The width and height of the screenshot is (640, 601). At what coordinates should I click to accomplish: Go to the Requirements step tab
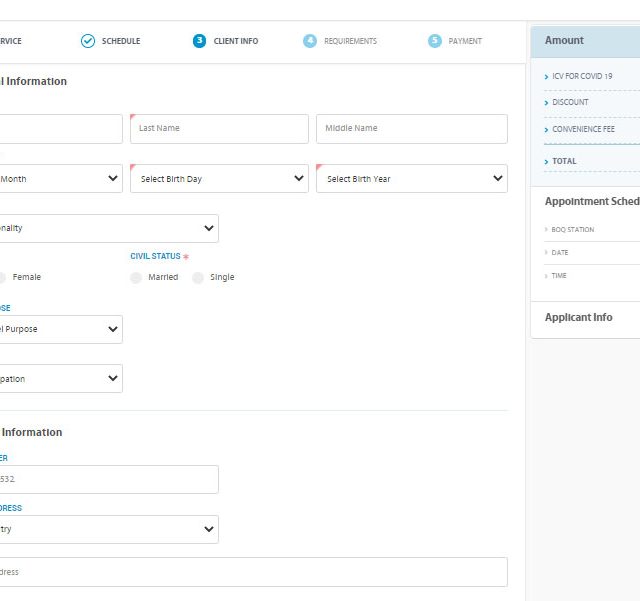click(x=350, y=41)
